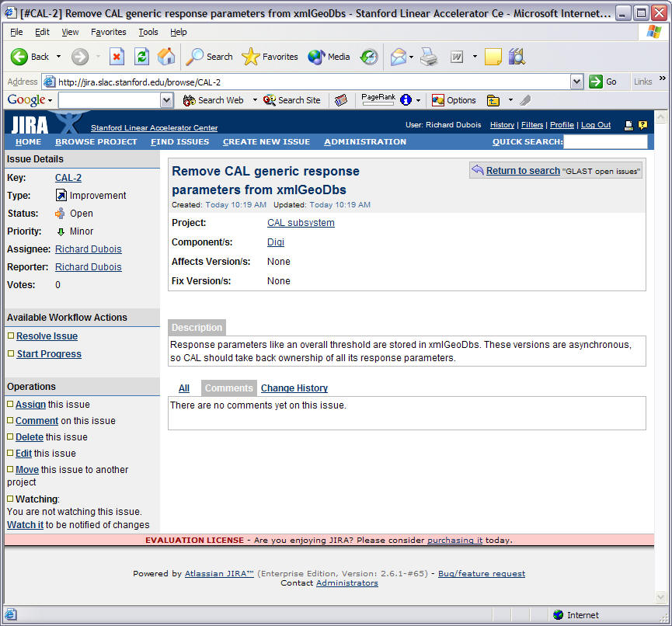Open the File menu
The image size is (672, 626).
click(x=16, y=32)
